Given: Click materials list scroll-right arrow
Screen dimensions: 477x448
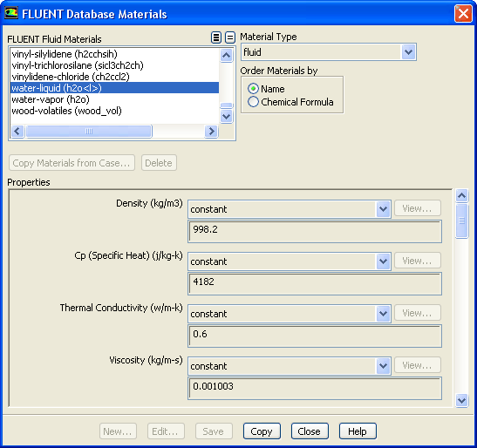Looking at the screenshot, I should pos(211,132).
